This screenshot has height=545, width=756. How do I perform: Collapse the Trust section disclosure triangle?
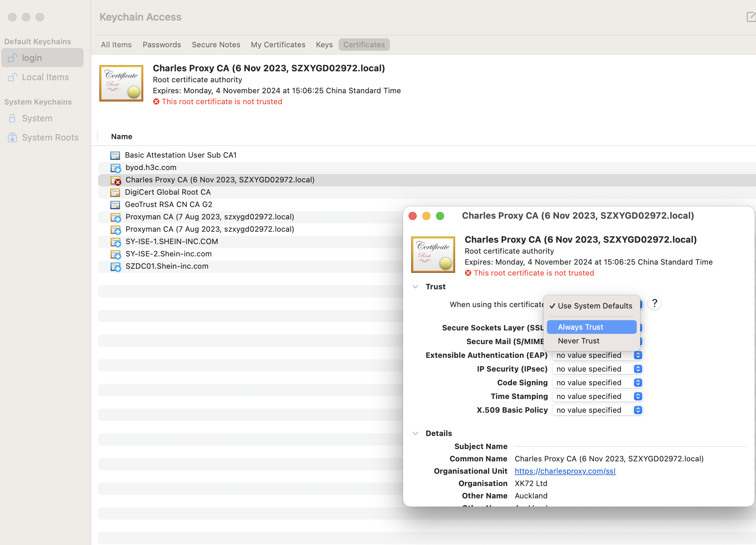(415, 287)
